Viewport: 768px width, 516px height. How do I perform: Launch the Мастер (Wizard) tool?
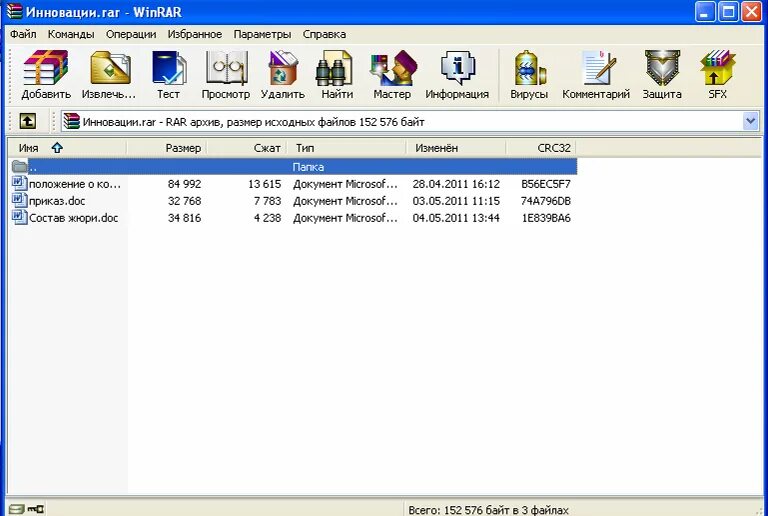(x=392, y=75)
